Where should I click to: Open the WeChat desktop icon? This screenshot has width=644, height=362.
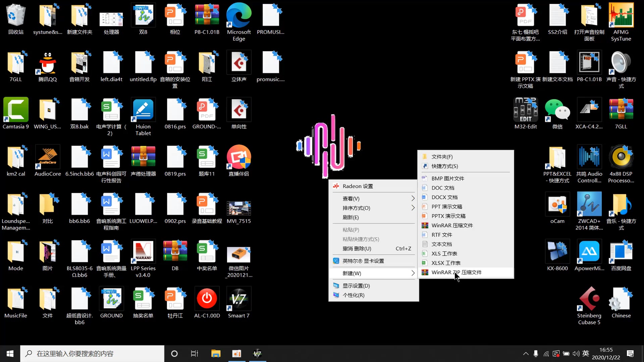557,110
